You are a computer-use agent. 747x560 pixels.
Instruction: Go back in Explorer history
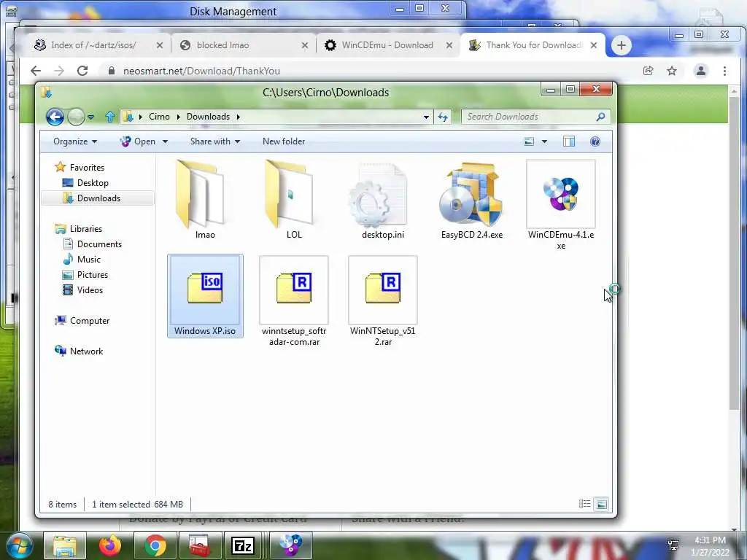[55, 117]
